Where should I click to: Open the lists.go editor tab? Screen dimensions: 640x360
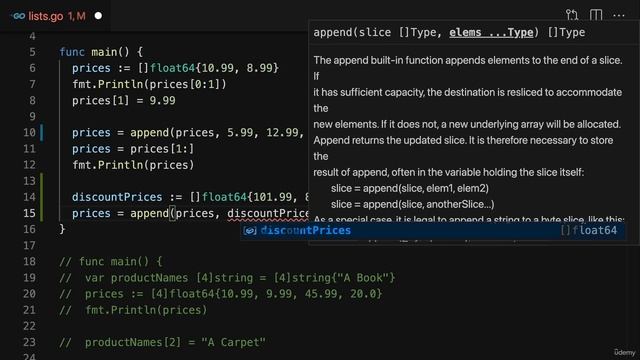pos(55,16)
